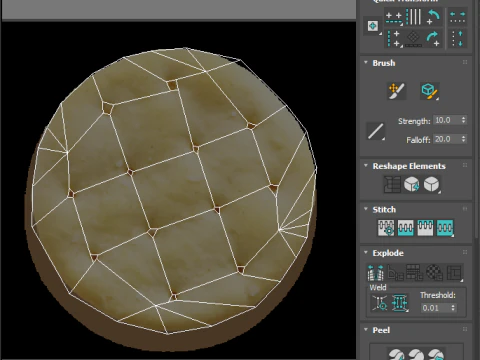480x360 pixels.
Task: Click the Weld Selected Subobjects icon
Action: click(x=399, y=303)
